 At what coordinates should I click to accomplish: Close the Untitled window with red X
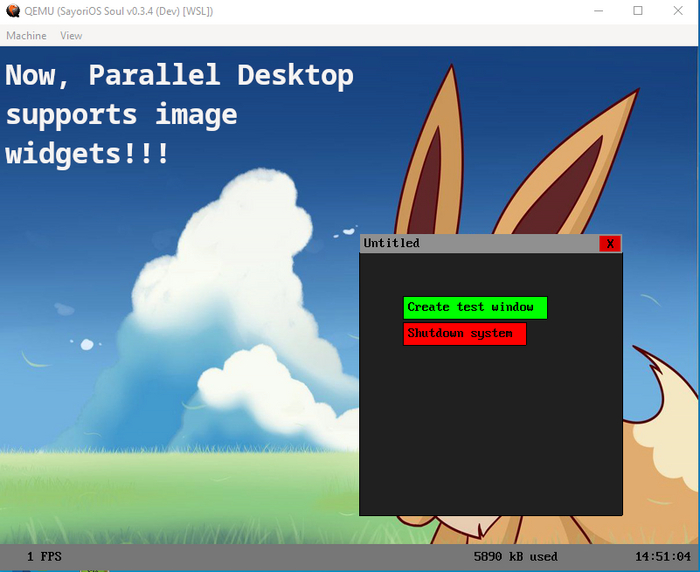tap(610, 244)
